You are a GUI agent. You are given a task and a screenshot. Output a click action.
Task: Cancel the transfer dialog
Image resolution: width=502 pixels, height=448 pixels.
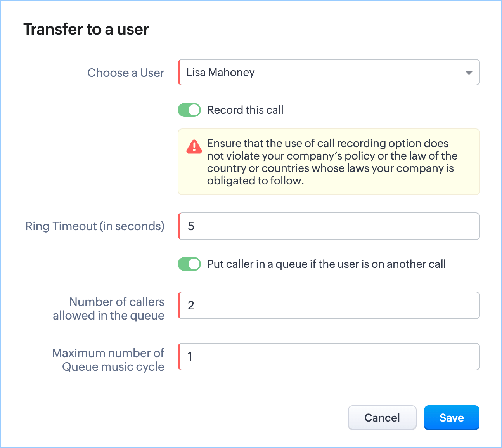(x=382, y=418)
